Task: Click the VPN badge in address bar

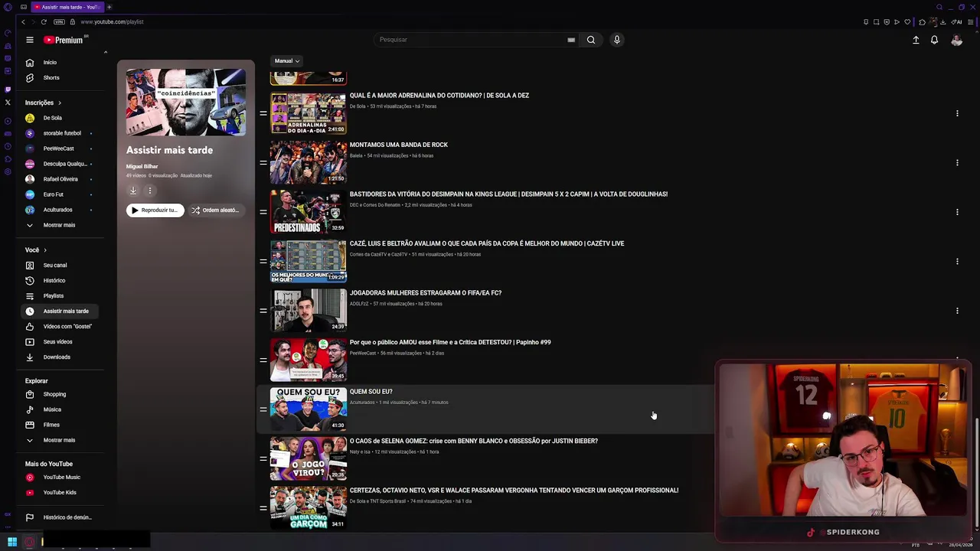Action: click(x=60, y=21)
